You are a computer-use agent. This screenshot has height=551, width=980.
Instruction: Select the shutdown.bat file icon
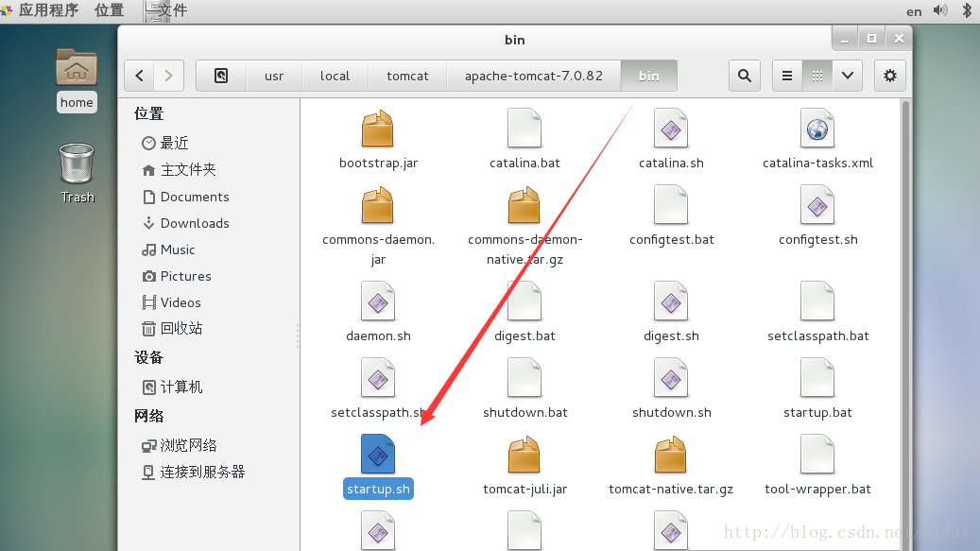(524, 378)
